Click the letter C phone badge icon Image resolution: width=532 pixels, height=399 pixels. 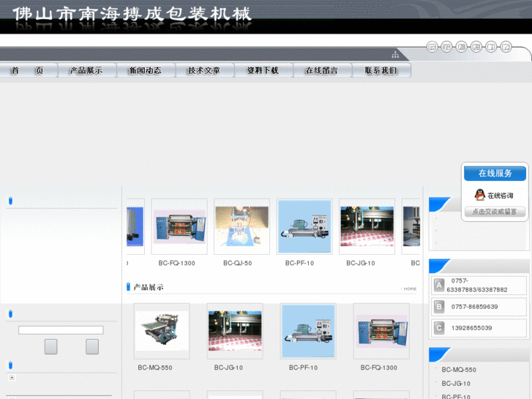[439, 328]
